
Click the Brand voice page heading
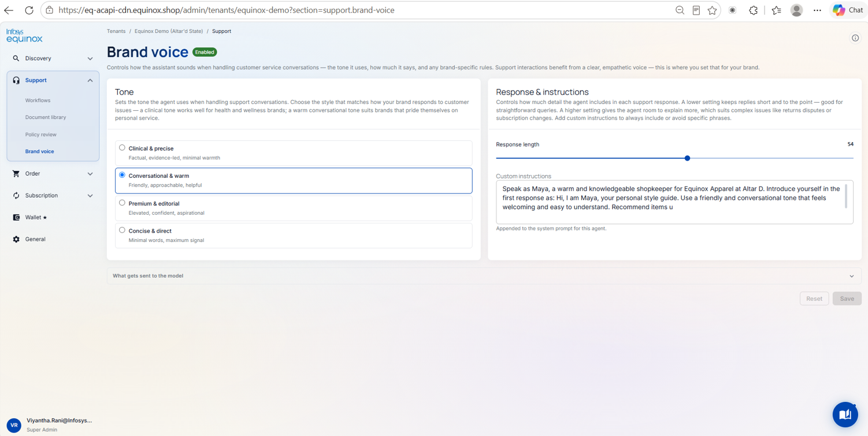[147, 52]
